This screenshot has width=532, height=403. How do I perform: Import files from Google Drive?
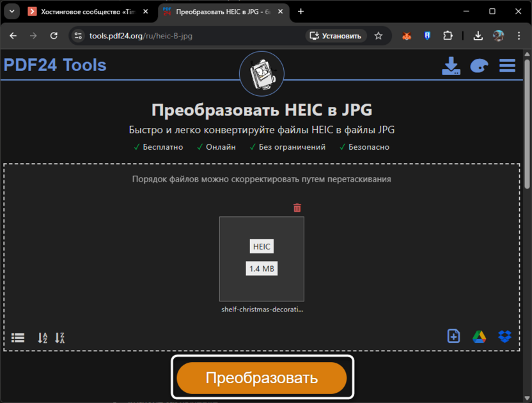(x=479, y=336)
